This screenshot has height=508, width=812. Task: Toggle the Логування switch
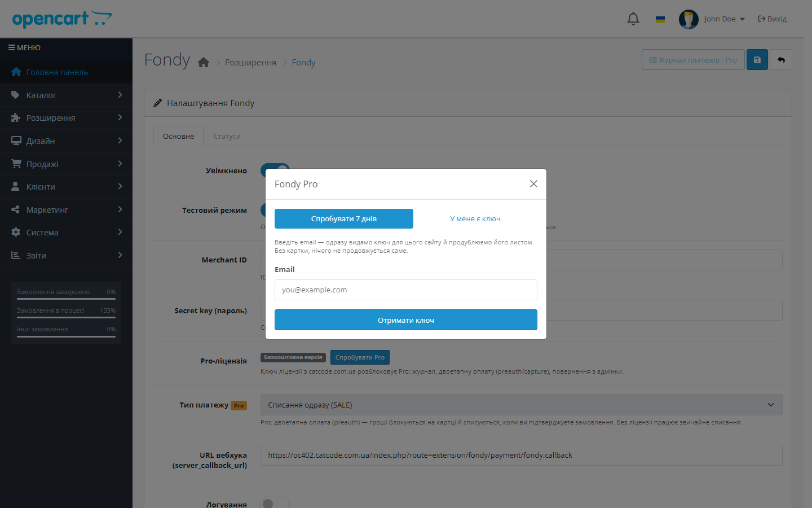[275, 503]
